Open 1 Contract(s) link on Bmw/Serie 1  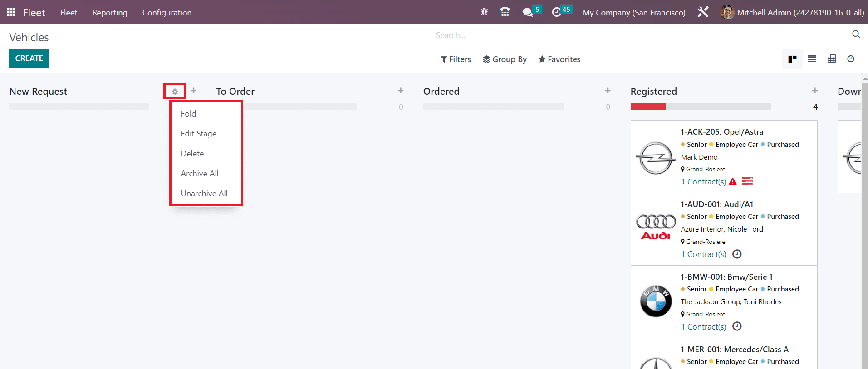[x=703, y=327]
